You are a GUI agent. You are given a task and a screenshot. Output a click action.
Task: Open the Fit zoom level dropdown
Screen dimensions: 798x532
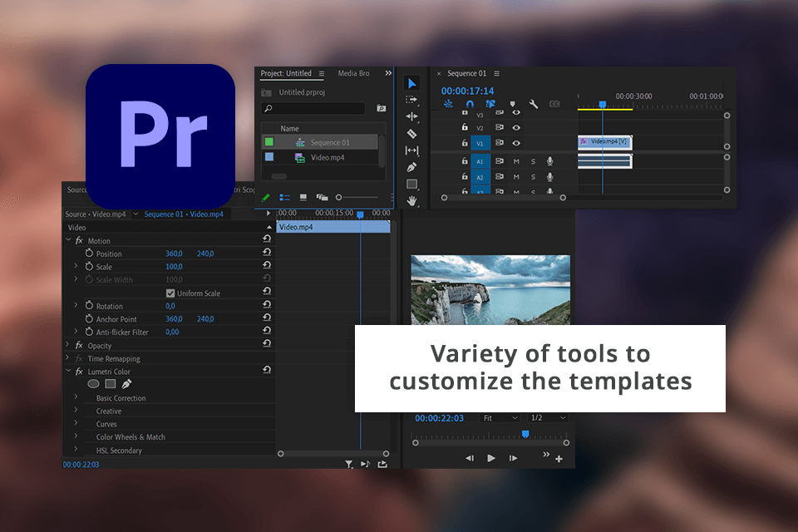pyautogui.click(x=500, y=418)
